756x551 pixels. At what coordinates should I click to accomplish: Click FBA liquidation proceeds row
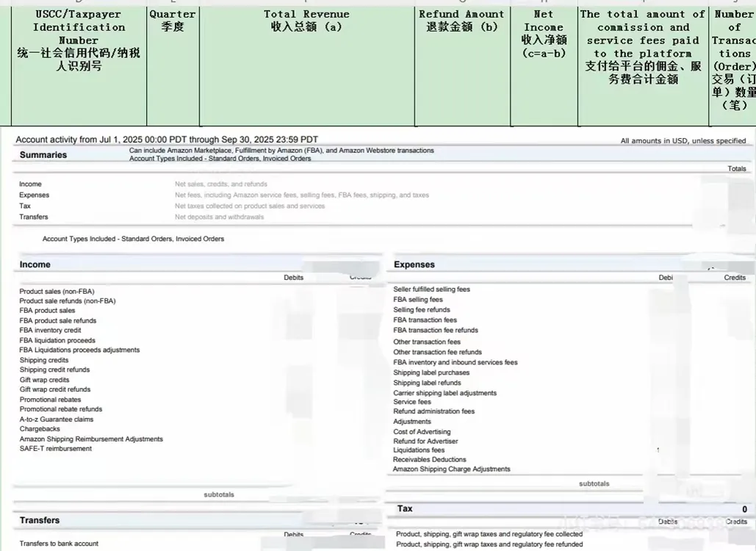coord(57,340)
